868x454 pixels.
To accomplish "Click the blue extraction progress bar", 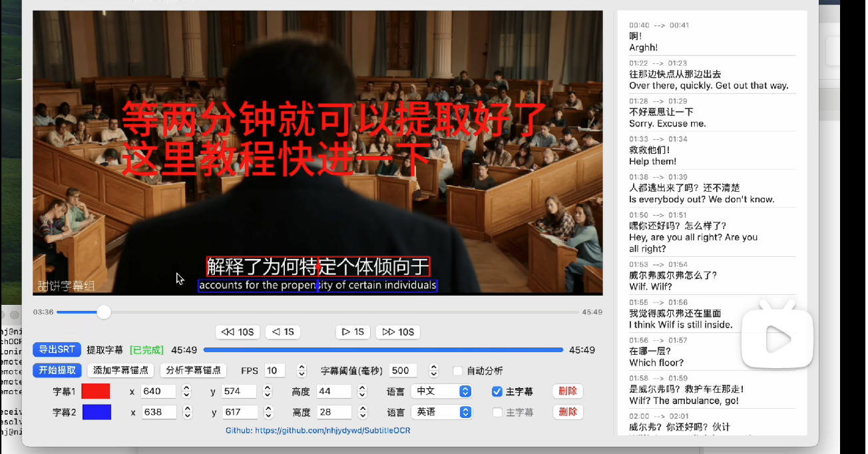I will click(383, 349).
